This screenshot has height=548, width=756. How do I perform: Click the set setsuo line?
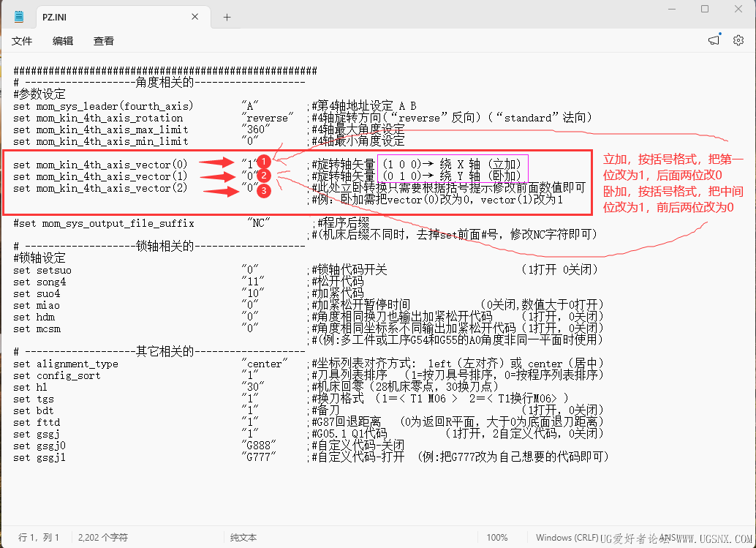(x=42, y=270)
